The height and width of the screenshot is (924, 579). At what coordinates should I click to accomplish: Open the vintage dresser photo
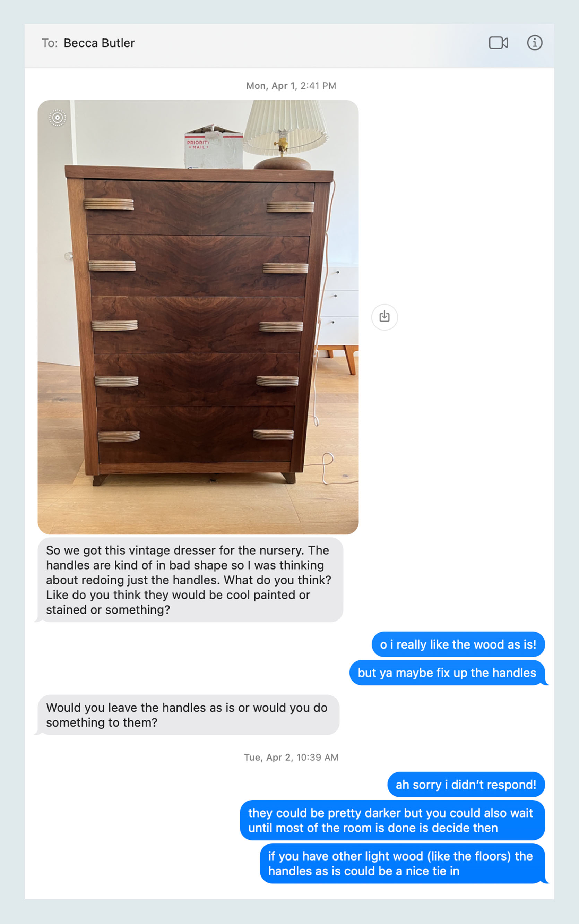pyautogui.click(x=198, y=317)
